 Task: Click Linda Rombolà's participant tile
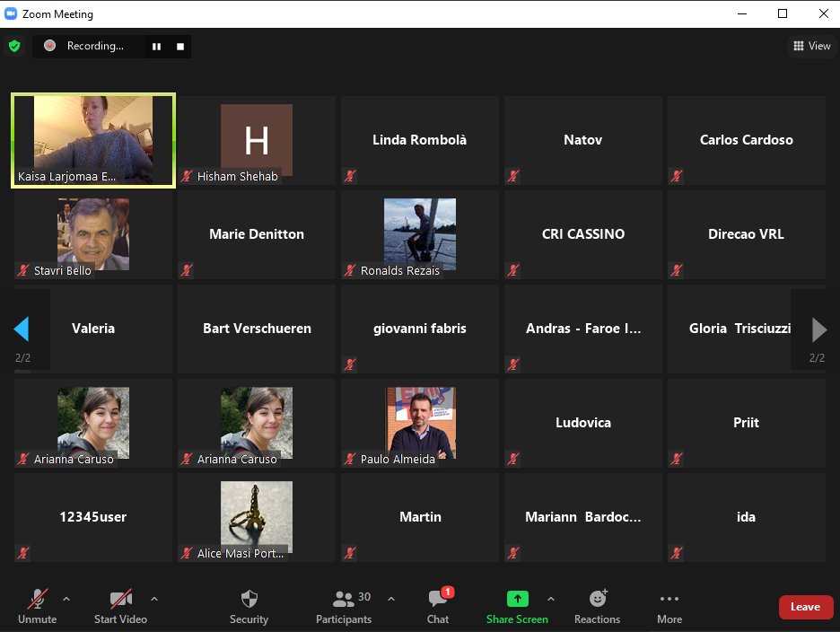point(420,140)
